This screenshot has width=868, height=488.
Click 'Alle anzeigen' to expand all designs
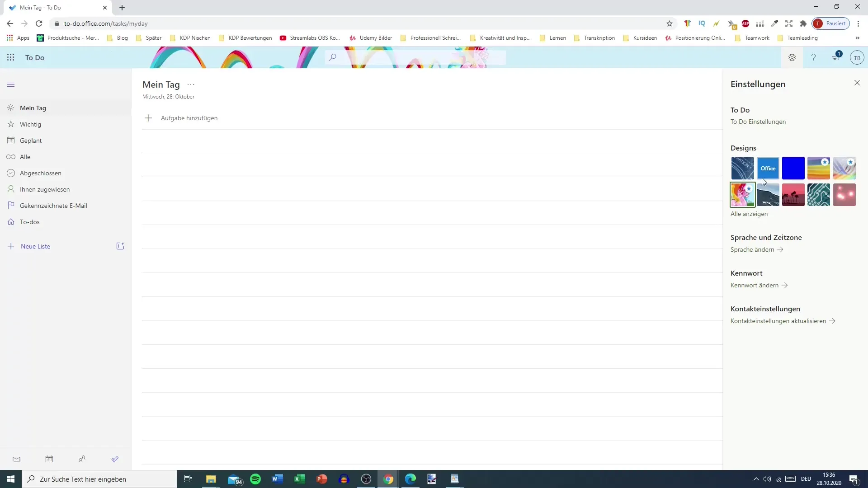[750, 214]
